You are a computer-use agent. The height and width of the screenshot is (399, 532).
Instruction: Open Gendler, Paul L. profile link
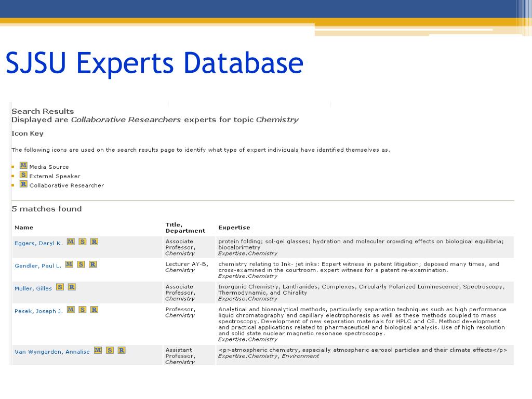click(38, 265)
